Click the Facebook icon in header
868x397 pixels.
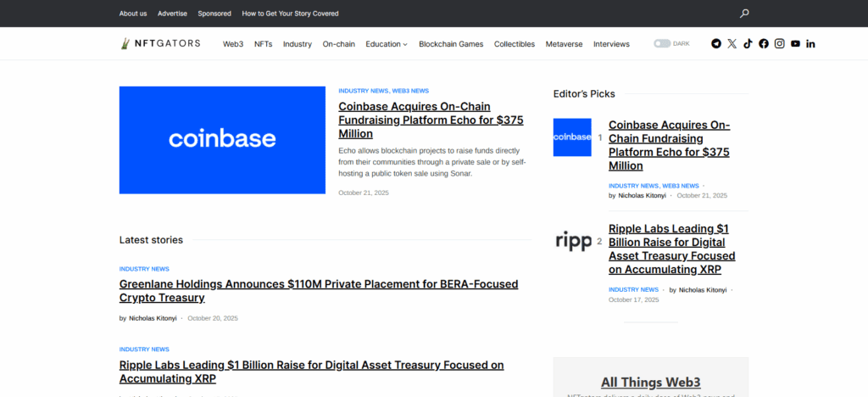coord(764,44)
